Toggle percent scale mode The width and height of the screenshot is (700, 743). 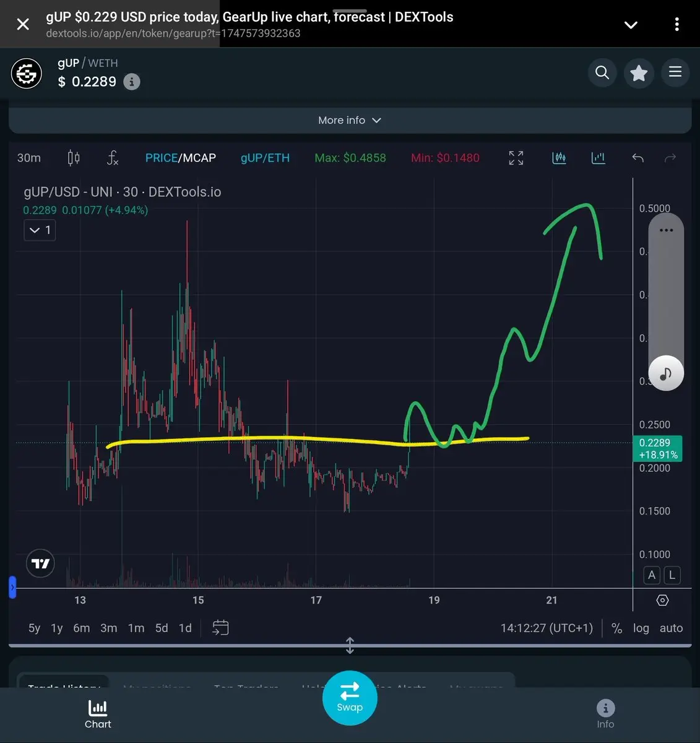(x=616, y=628)
